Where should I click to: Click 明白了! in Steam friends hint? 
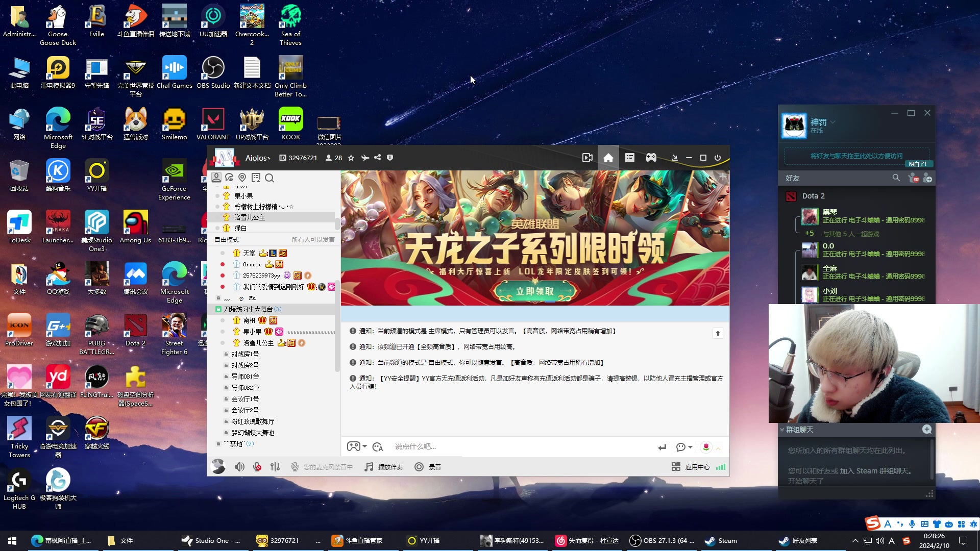[918, 164]
